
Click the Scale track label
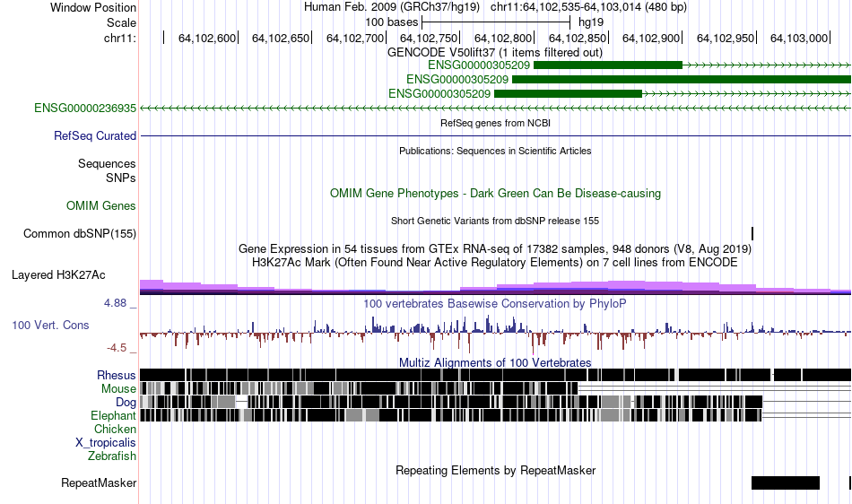[121, 22]
